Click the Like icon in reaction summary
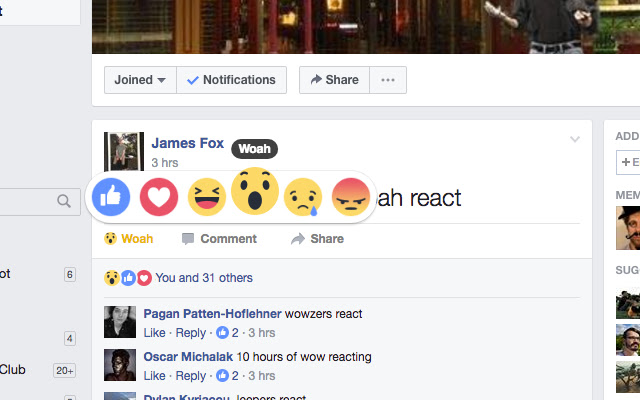The width and height of the screenshot is (640, 400). [128, 278]
